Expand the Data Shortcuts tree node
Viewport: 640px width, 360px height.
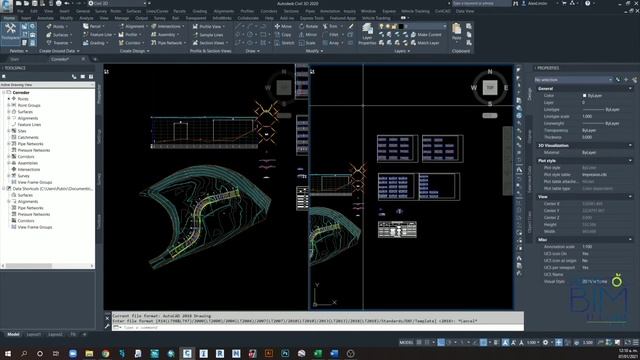coord(3,189)
